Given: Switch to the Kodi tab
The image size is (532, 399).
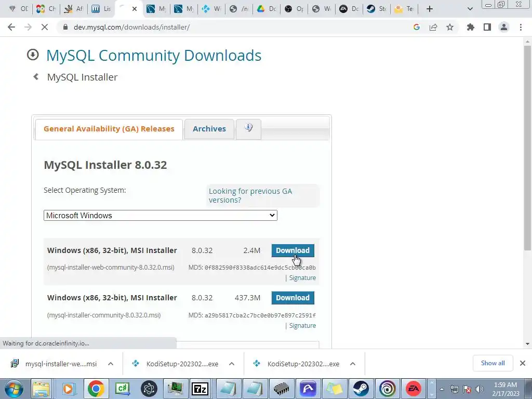Looking at the screenshot, I should (x=211, y=9).
